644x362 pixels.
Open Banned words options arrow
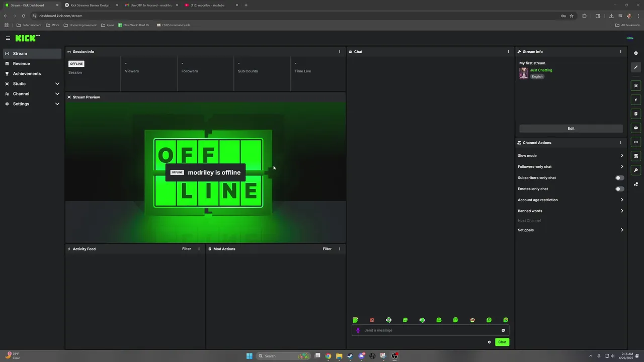pos(622,211)
